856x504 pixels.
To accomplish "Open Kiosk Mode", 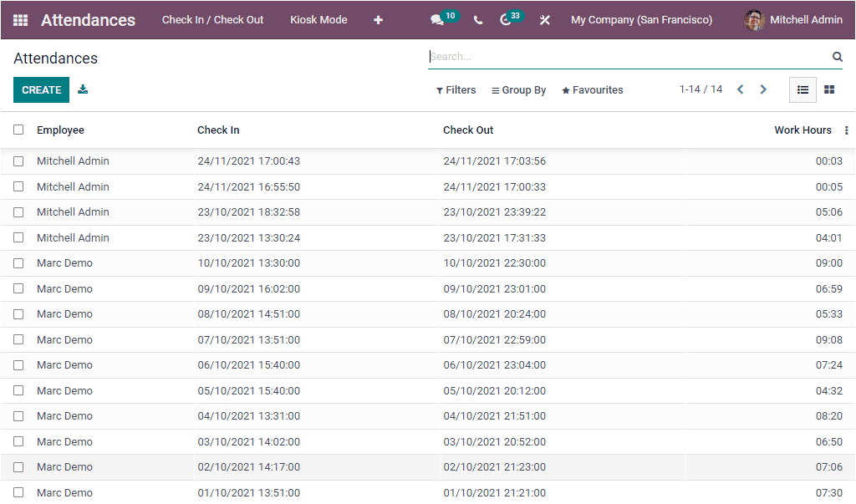I will click(x=318, y=19).
